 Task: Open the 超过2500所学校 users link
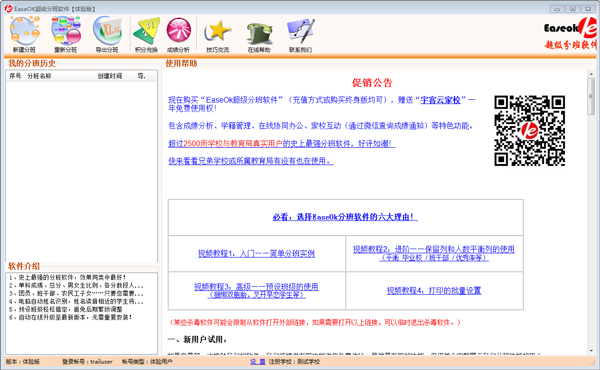click(282, 144)
